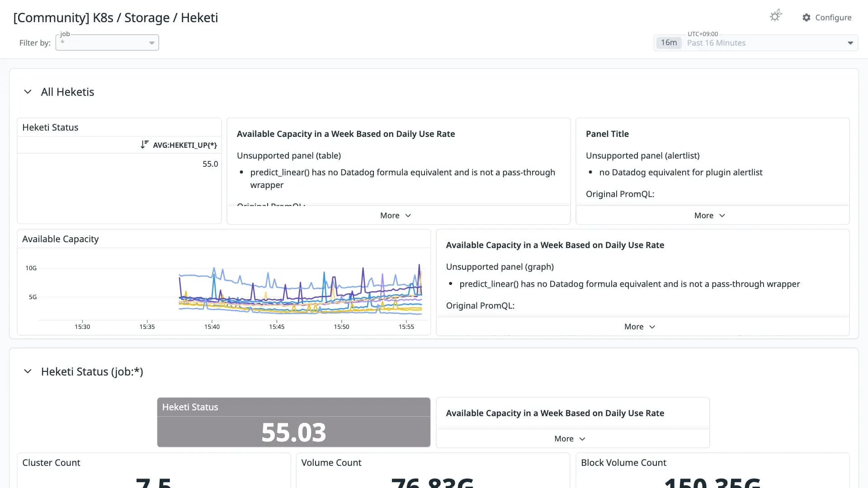Collapse the All Heketis section
The image size is (868, 488).
pos(28,92)
